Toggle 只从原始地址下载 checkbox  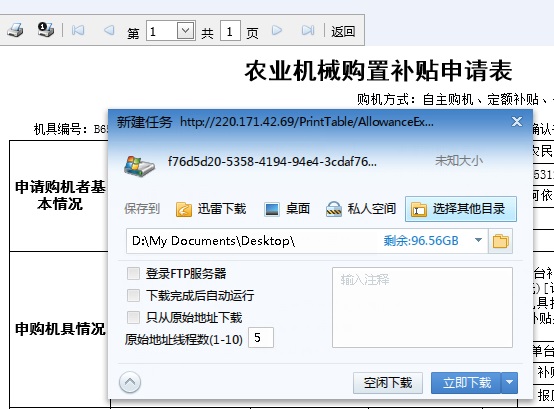[133, 317]
